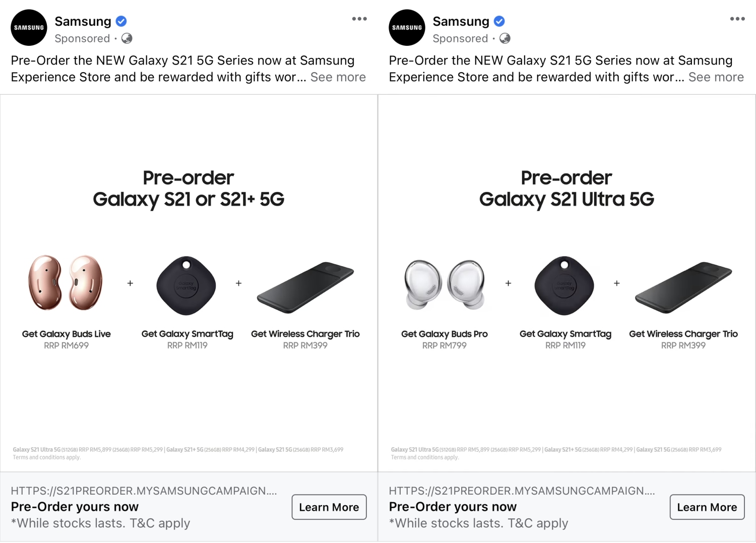Click Samsung logo avatar in left ad

(29, 28)
